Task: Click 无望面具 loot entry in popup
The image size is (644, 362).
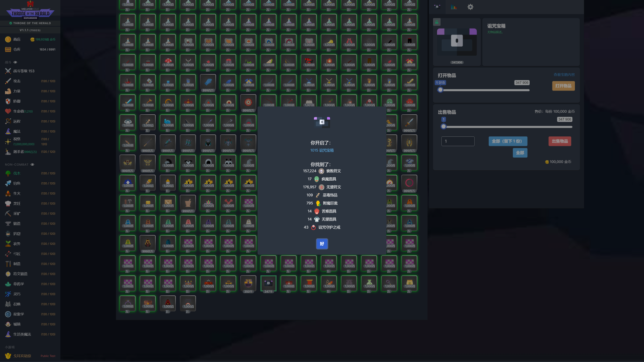Action: point(322,219)
